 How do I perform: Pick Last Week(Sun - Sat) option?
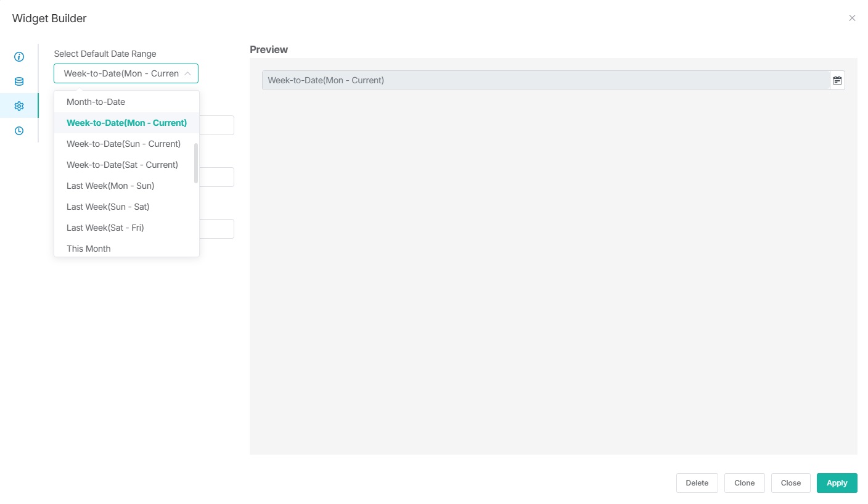(x=108, y=207)
